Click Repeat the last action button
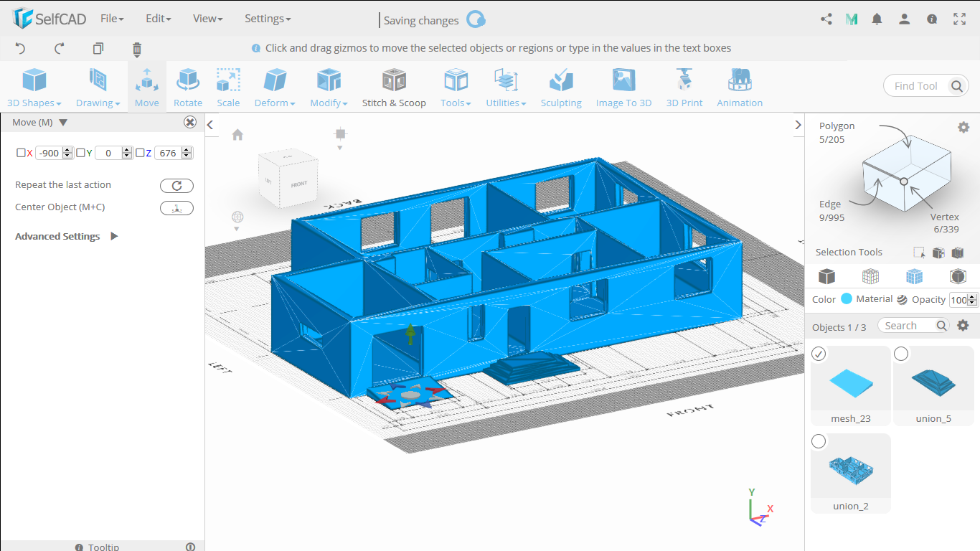980x551 pixels. (x=176, y=186)
